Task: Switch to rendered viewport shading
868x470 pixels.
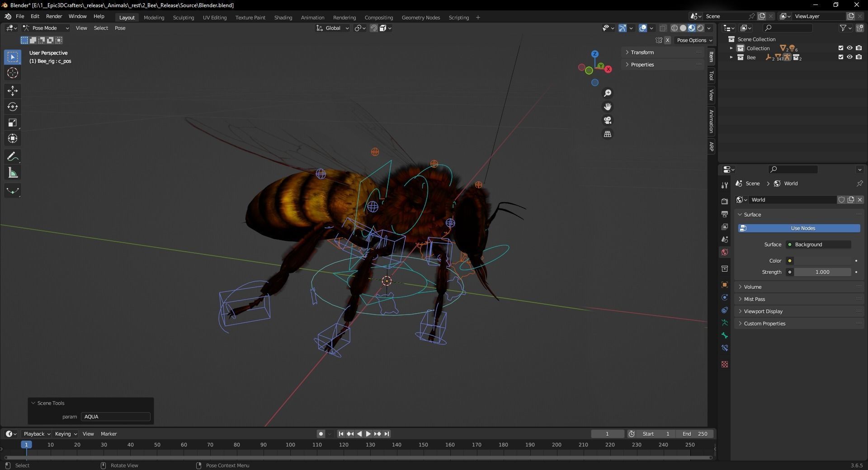Action: click(x=700, y=28)
